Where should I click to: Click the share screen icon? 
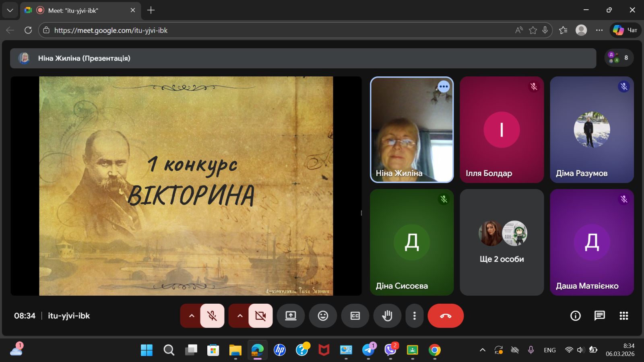point(291,316)
